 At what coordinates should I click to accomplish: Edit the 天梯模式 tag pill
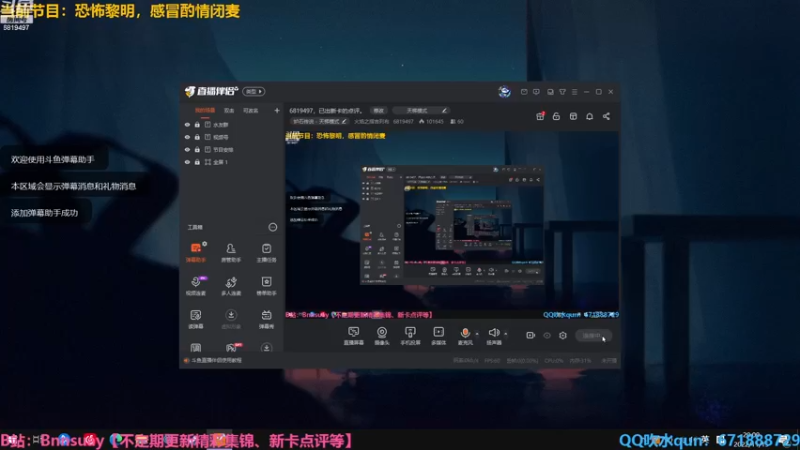click(422, 110)
